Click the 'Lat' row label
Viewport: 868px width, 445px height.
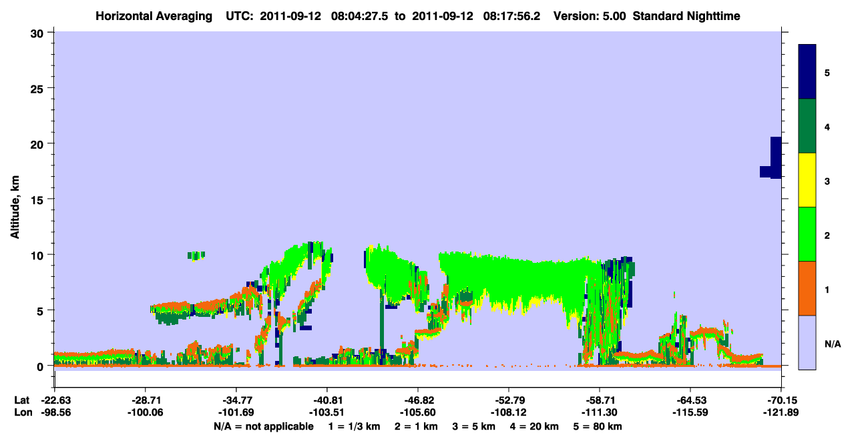pos(21,400)
